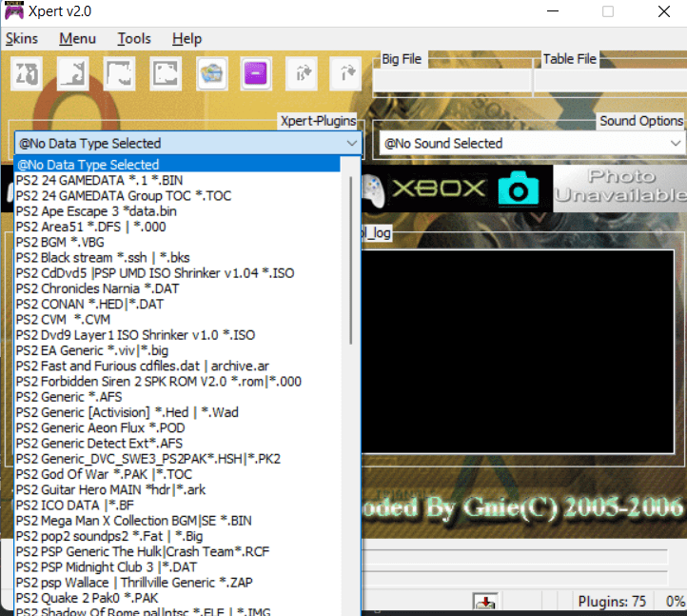Select 'PS2 pop2 soundps2 *.Fat | *.Big'
The height and width of the screenshot is (616, 687).
(177, 536)
